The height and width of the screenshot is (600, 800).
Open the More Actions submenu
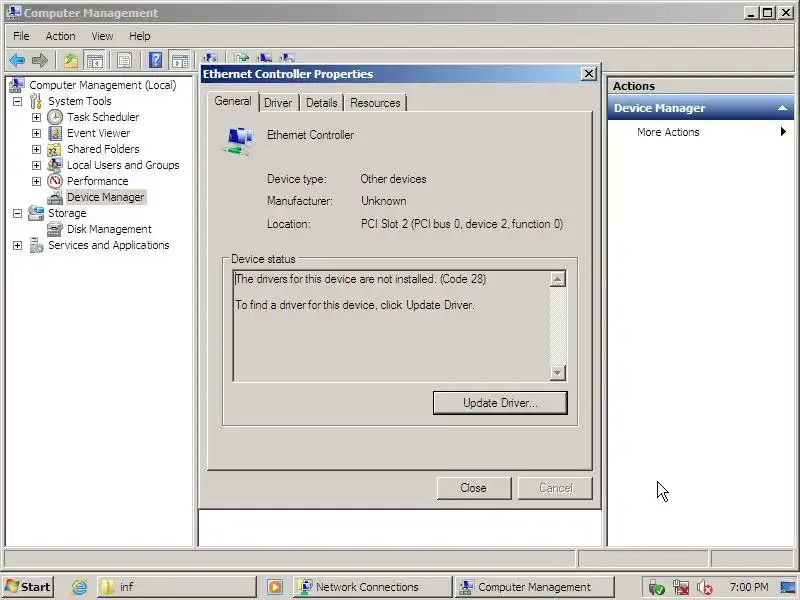tap(701, 132)
